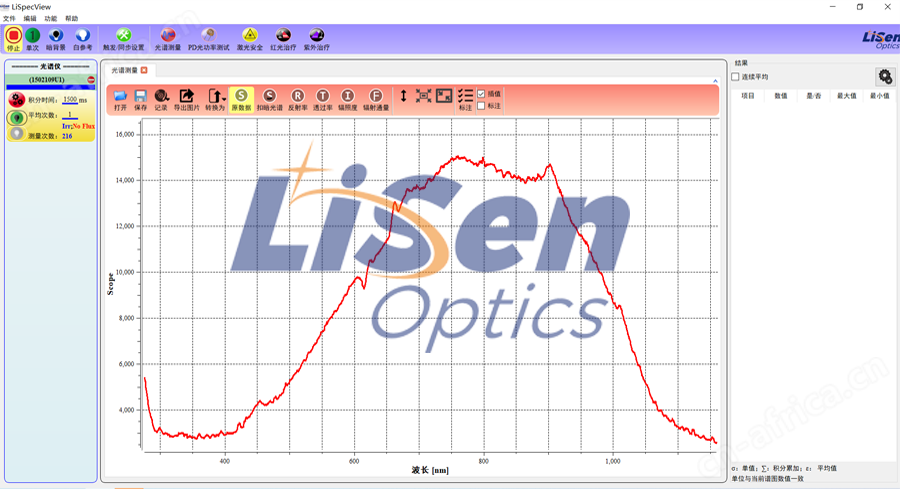
Task: Click the 平均次数 average count field
Action: coord(70,115)
